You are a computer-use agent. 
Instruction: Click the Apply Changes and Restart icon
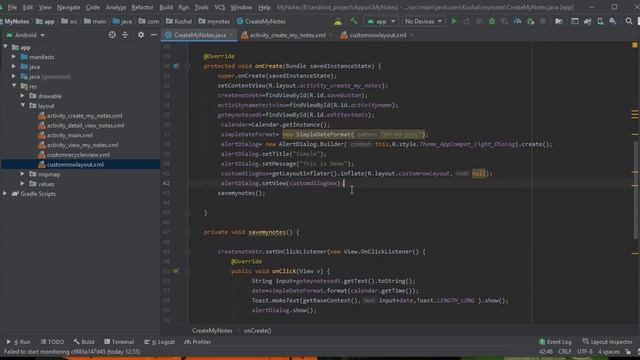click(x=467, y=21)
